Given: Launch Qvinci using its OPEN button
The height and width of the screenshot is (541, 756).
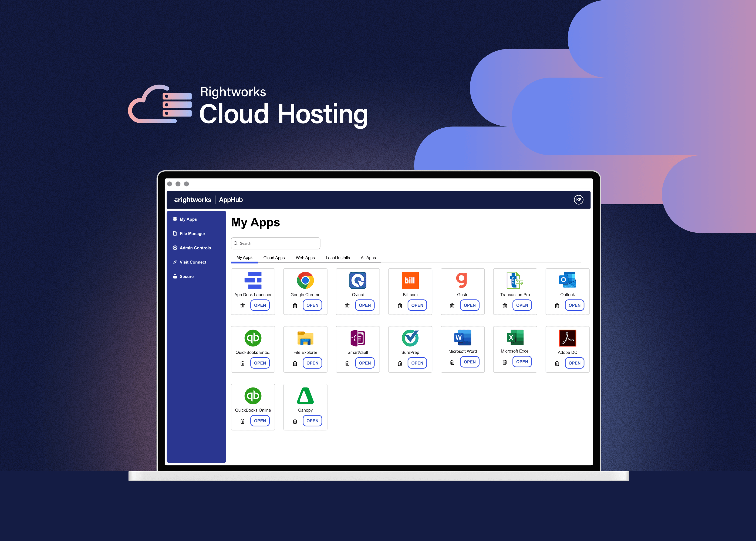Looking at the screenshot, I should coord(365,305).
